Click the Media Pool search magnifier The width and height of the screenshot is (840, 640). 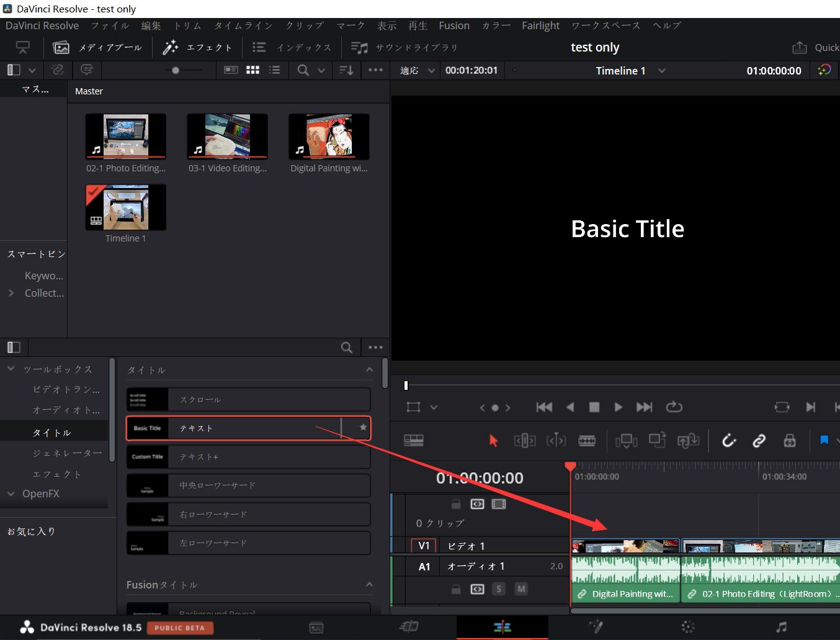(x=303, y=70)
